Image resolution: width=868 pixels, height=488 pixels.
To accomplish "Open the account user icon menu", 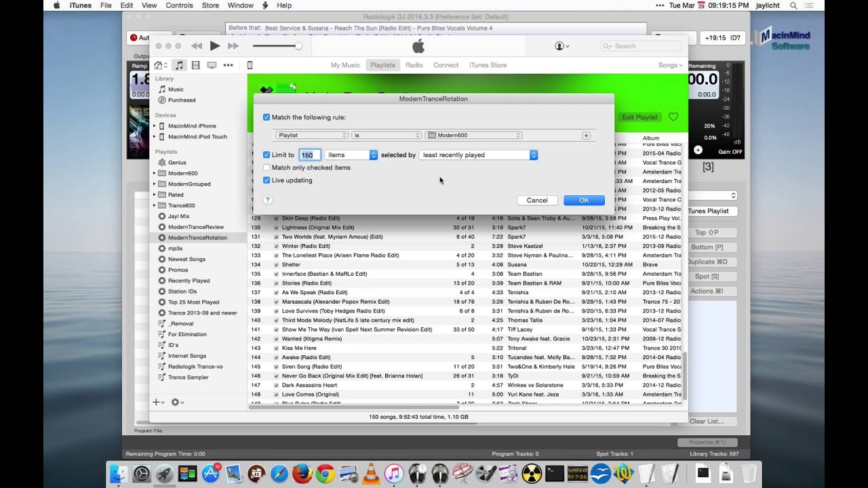I will tap(561, 46).
